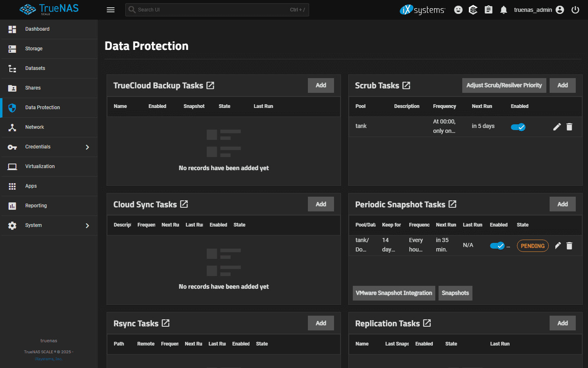This screenshot has height=368, width=588.
Task: Click the System gear icon
Action: [x=12, y=225]
